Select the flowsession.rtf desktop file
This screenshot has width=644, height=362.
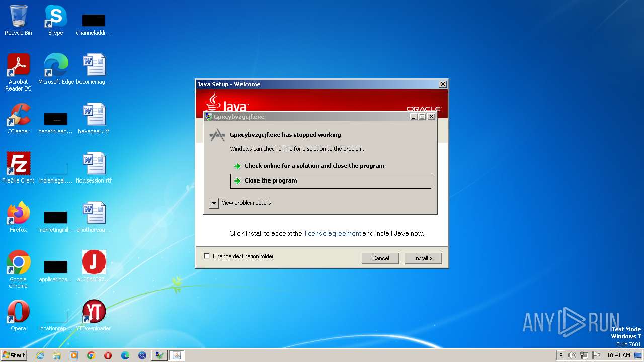pyautogui.click(x=94, y=167)
